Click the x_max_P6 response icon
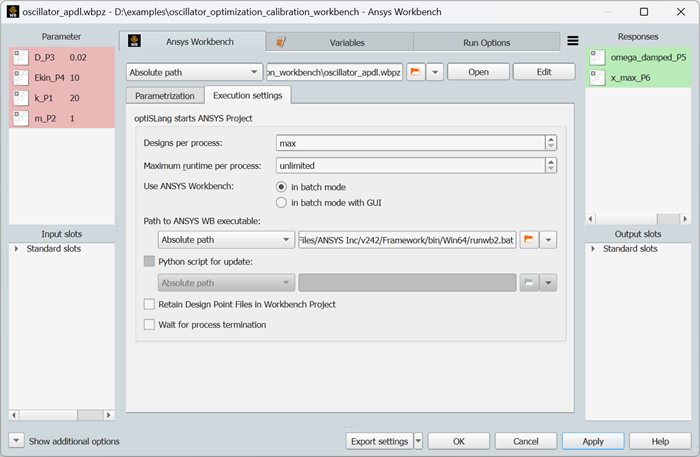This screenshot has width=700, height=457. click(596, 78)
